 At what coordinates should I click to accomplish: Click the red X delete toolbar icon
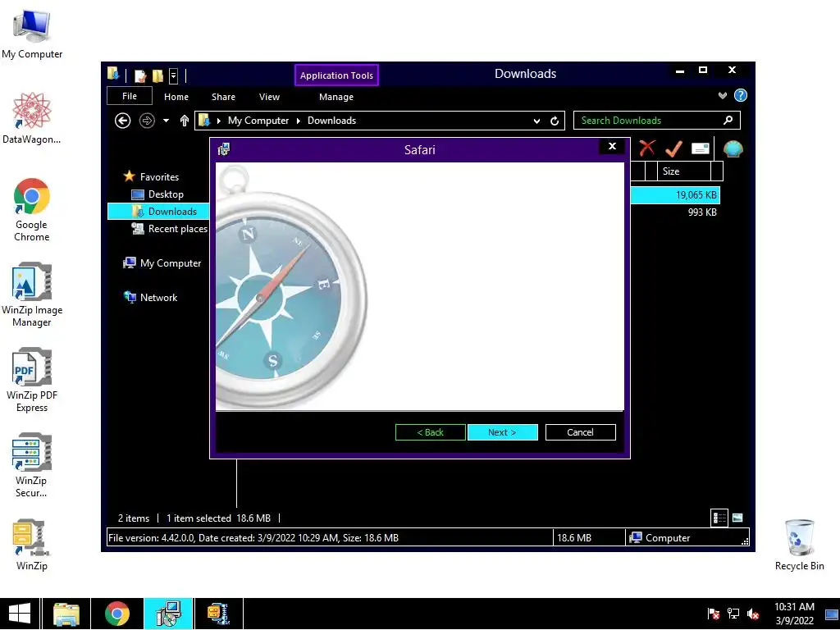click(x=647, y=148)
